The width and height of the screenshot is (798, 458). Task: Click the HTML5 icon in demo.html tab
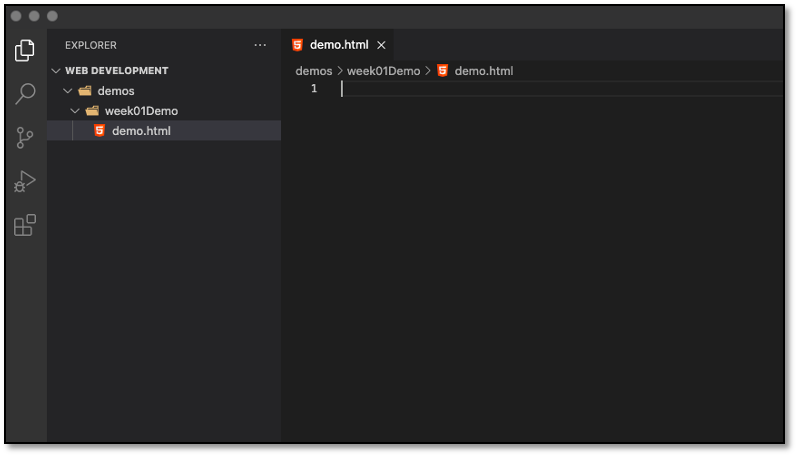297,45
